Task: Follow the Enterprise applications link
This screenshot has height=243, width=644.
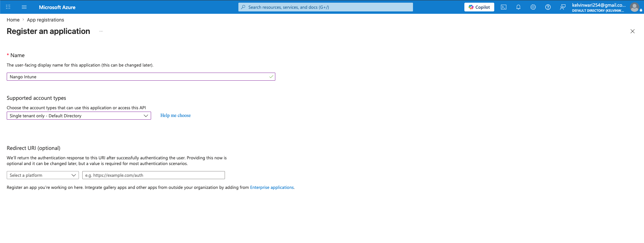Action: [272, 188]
